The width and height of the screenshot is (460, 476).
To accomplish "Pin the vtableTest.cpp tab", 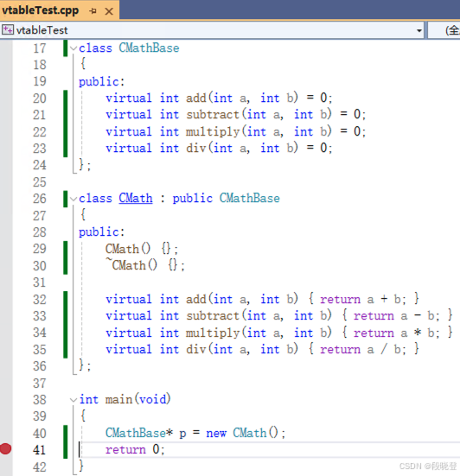I will pyautogui.click(x=93, y=11).
